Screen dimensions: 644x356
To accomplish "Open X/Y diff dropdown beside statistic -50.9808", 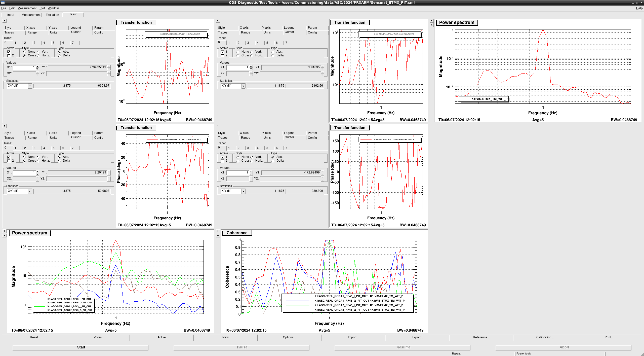I will [x=30, y=191].
